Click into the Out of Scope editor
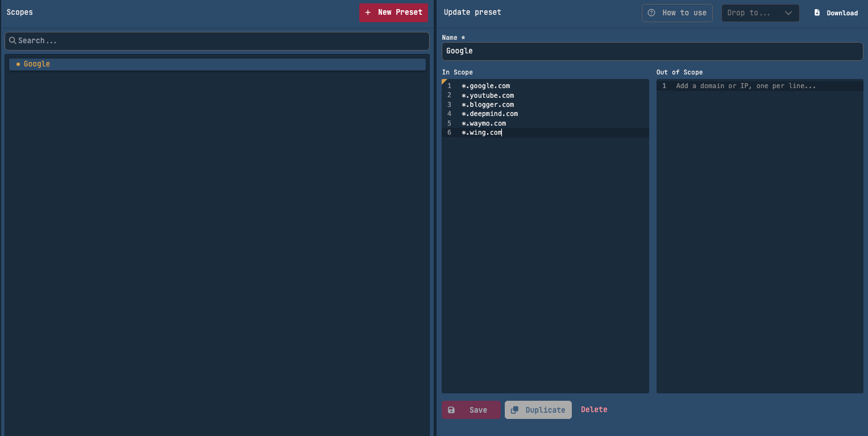This screenshot has height=436, width=868. coord(759,236)
